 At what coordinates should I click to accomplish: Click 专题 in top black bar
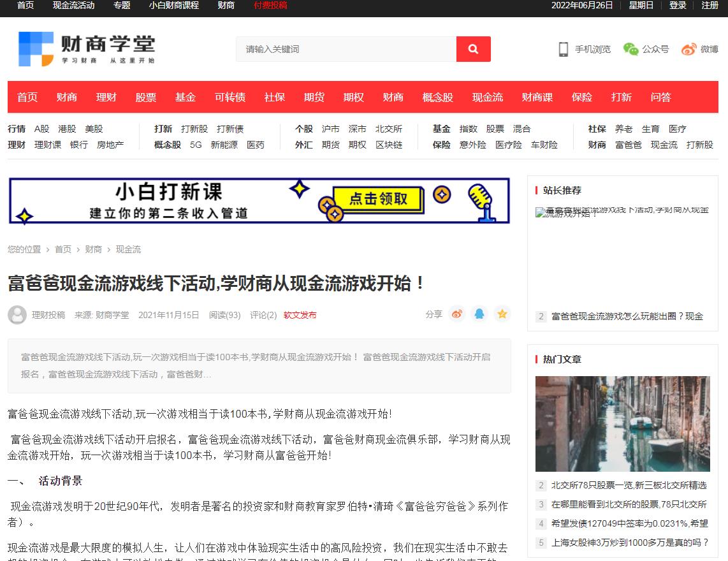pyautogui.click(x=122, y=5)
